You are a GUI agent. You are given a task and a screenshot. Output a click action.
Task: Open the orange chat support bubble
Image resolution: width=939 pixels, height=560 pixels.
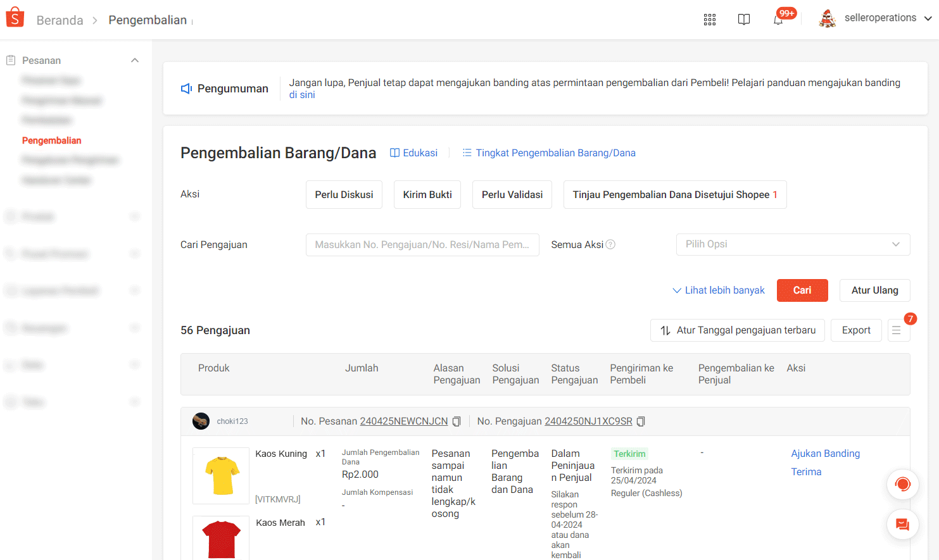[902, 485]
